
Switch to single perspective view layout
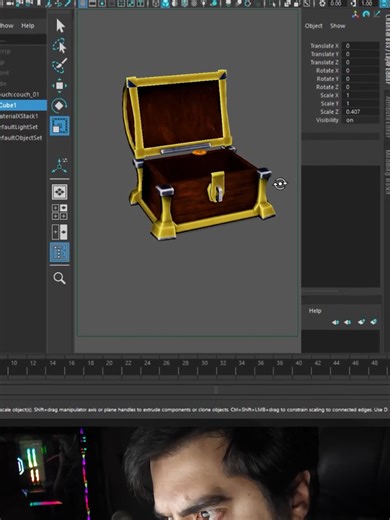[x=60, y=192]
